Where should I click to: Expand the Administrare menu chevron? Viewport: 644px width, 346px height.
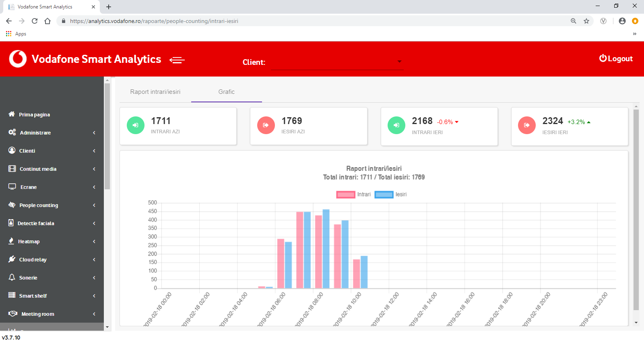(x=94, y=133)
